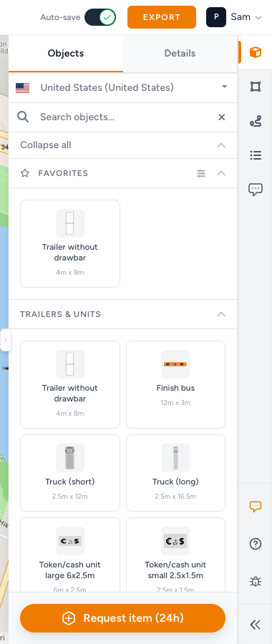The width and height of the screenshot is (272, 644).
Task: Select Token/cash unit large 6x2.5m
Action: point(70,555)
